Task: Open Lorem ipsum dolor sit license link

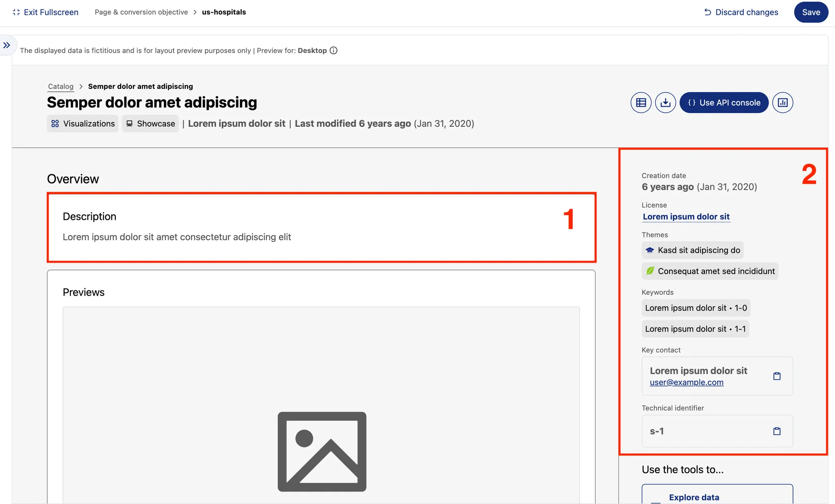Action: (686, 217)
